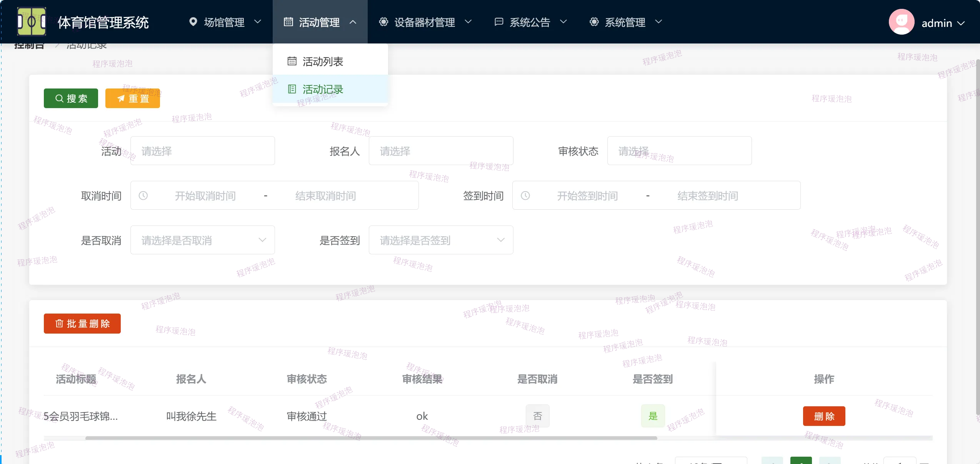Click the chat bubble icon beside 系统公告
980x464 pixels.
[x=498, y=22]
